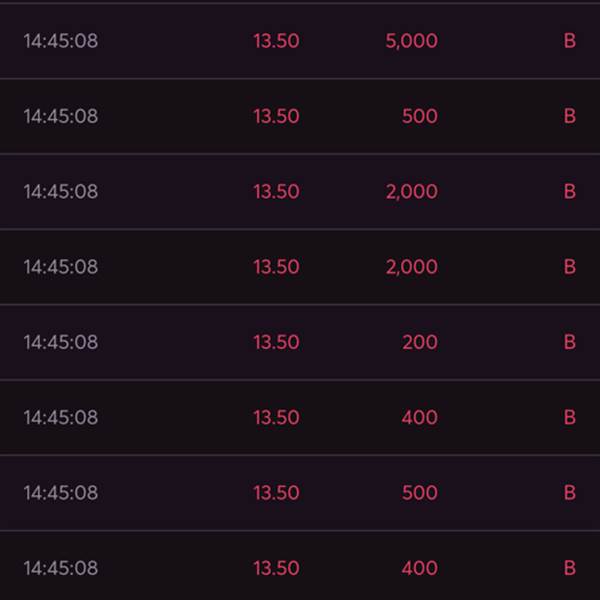
Task: Select the 13.50 price in the bottom row
Action: pos(276,568)
